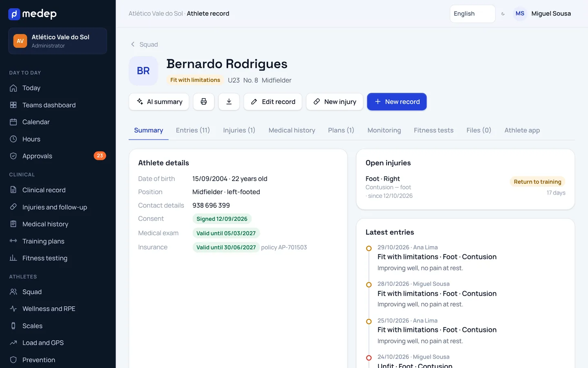Screen dimensions: 588x368
Task: Open Training plans in sidebar
Action: [x=58, y=241]
